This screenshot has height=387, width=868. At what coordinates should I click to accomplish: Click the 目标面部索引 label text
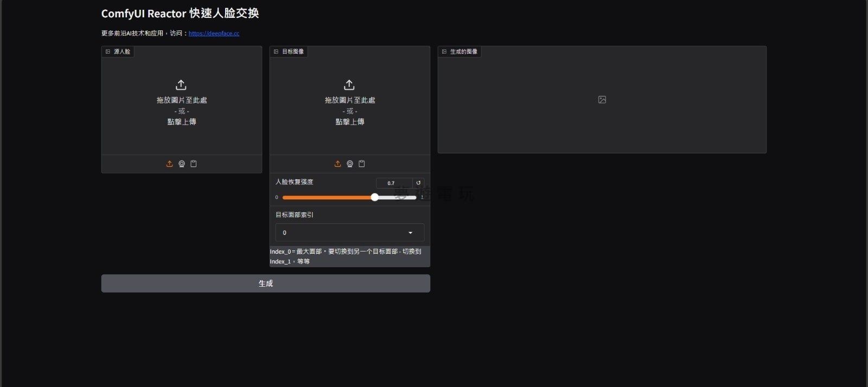click(x=295, y=215)
